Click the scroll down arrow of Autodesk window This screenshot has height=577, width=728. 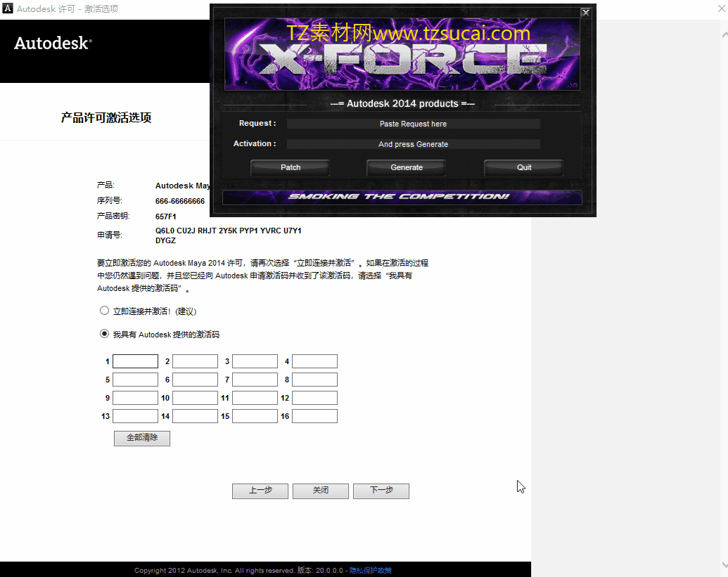724,565
